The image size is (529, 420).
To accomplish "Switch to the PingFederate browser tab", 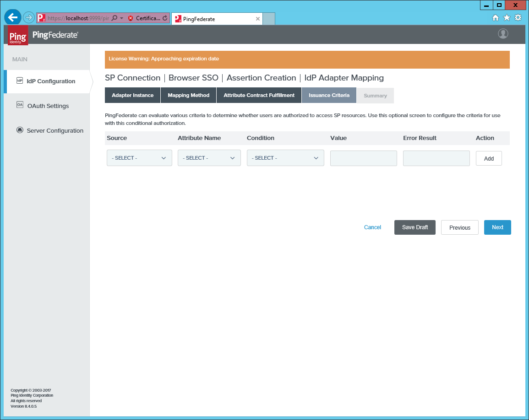I will (217, 19).
